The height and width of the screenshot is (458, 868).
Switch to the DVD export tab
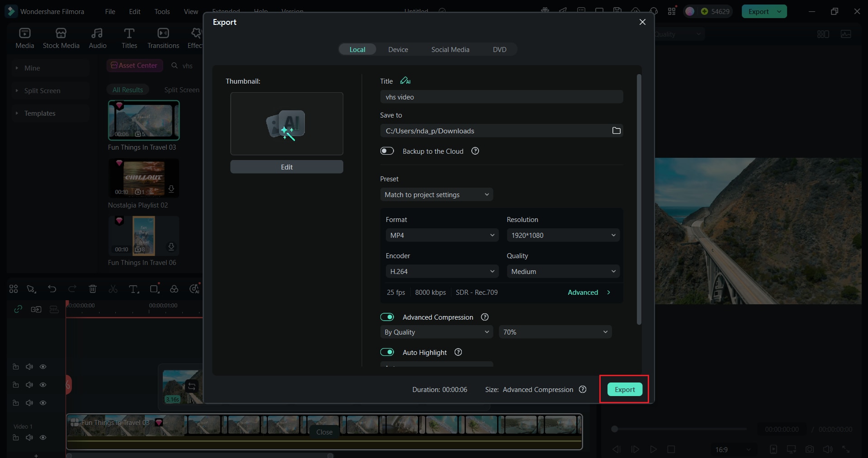[499, 49]
